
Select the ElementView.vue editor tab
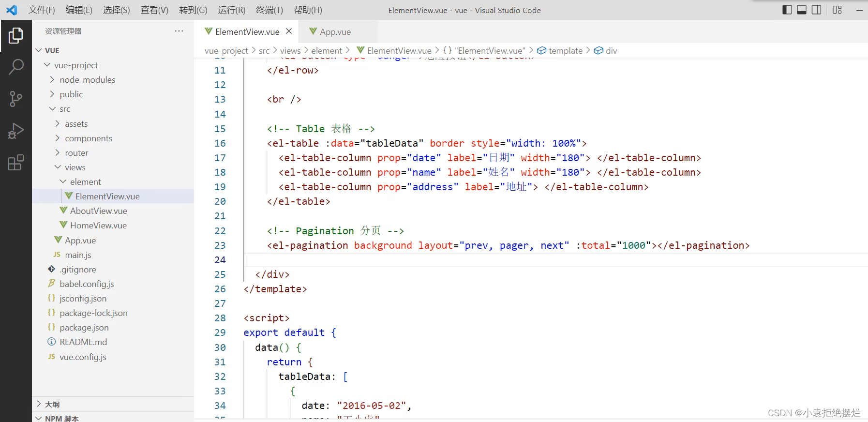(x=247, y=31)
